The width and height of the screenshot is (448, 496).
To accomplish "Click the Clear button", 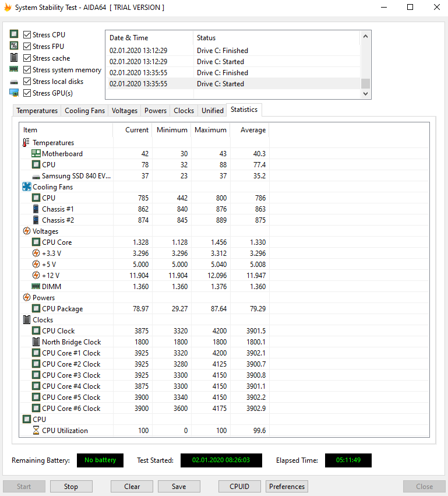I will tap(132, 486).
